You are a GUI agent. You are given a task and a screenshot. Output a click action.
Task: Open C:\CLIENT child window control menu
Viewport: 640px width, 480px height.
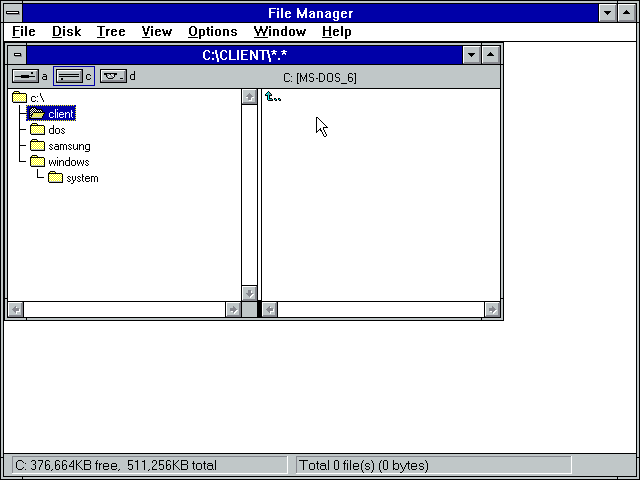17,55
